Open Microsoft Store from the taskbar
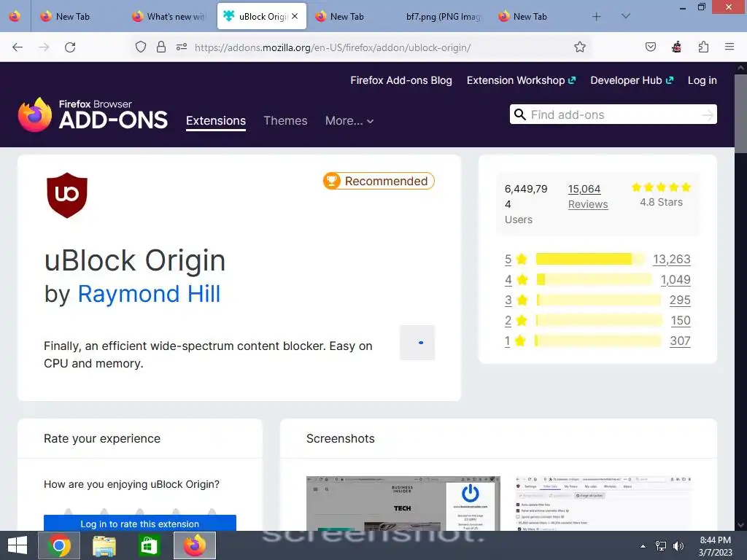The height and width of the screenshot is (560, 747). [149, 545]
